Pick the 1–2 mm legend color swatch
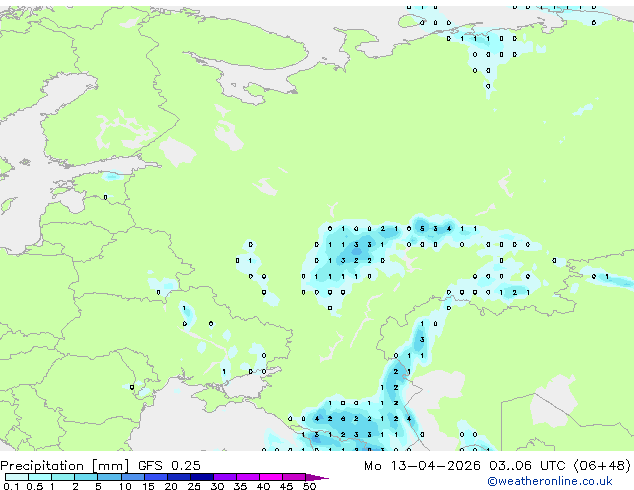Screen dimensions: 634x490 click(x=63, y=477)
